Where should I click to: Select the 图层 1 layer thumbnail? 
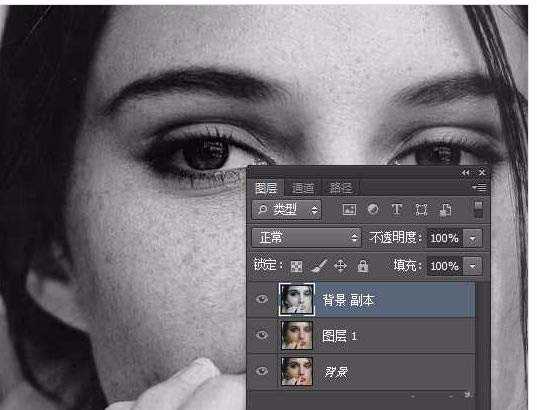(297, 335)
